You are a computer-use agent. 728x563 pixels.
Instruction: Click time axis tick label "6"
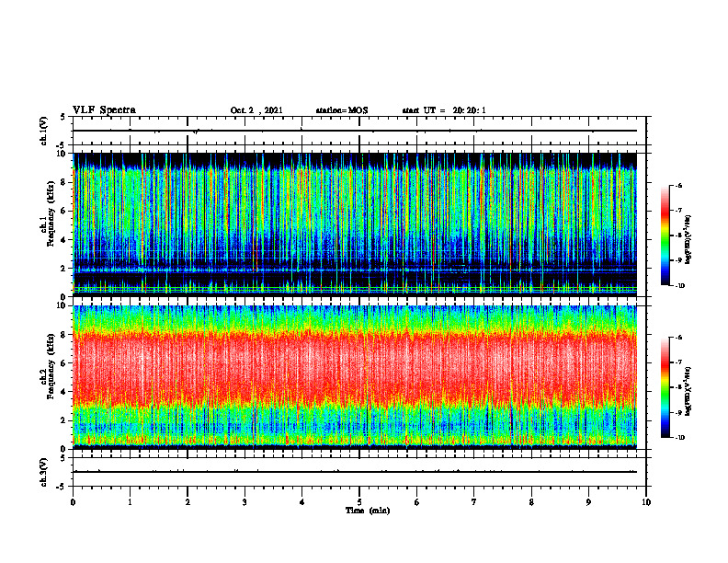(x=417, y=502)
